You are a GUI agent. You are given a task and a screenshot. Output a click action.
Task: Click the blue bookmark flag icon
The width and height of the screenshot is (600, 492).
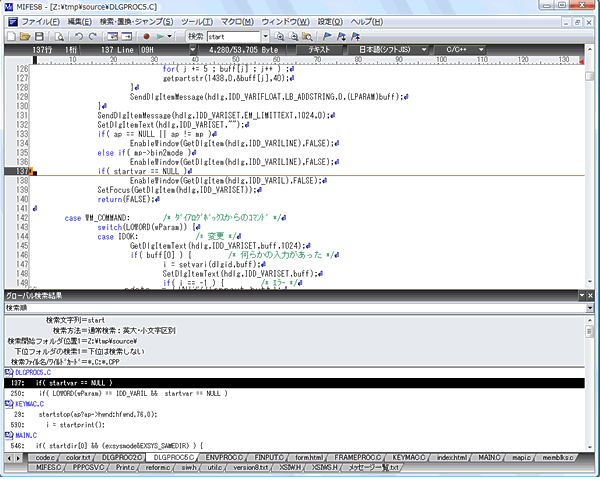326,36
